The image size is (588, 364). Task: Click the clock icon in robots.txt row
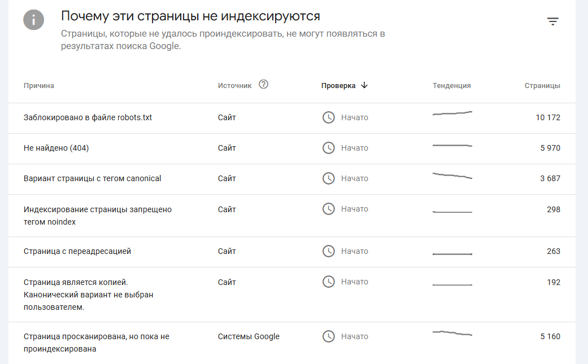329,117
